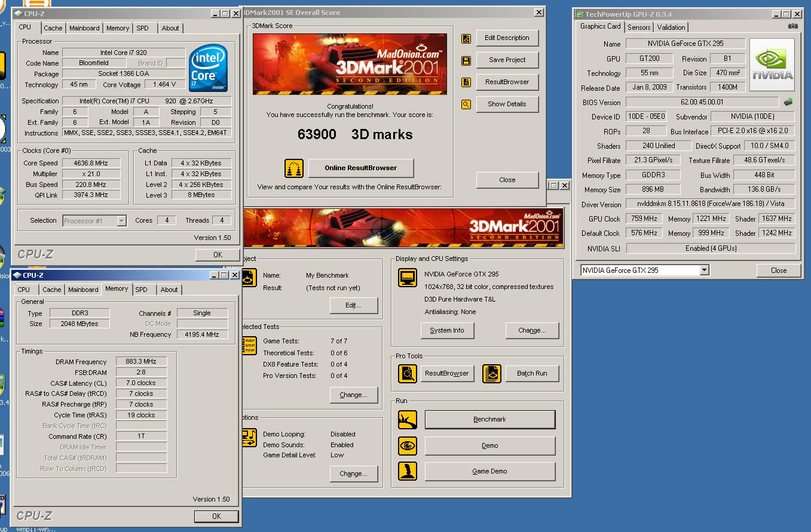This screenshot has height=532, width=811.
Task: Click the Batch Run button
Action: tap(532, 374)
